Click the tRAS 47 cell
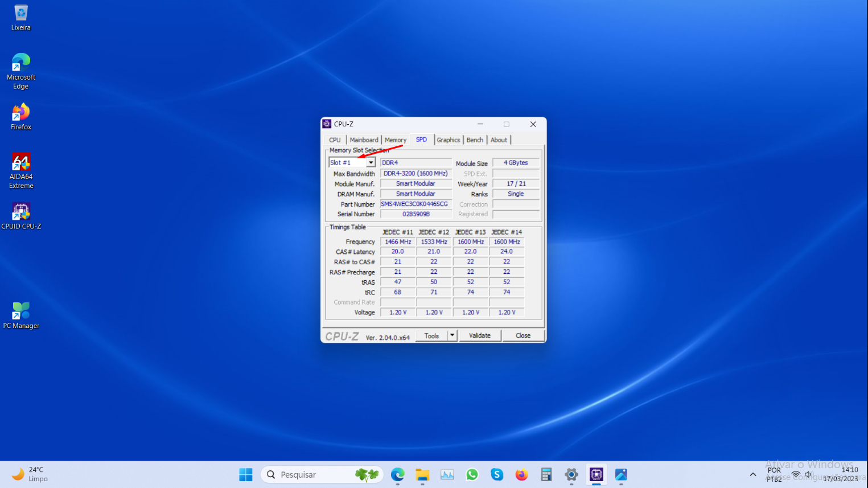 click(x=398, y=282)
